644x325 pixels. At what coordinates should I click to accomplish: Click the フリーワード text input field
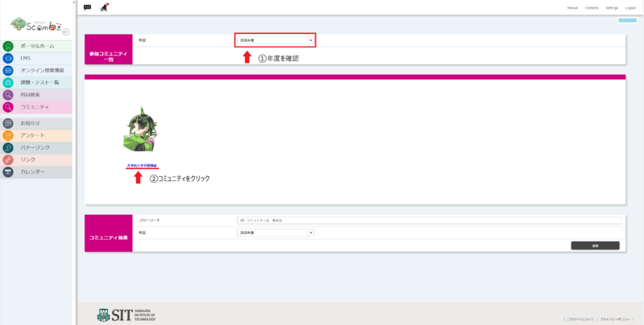tap(429, 220)
